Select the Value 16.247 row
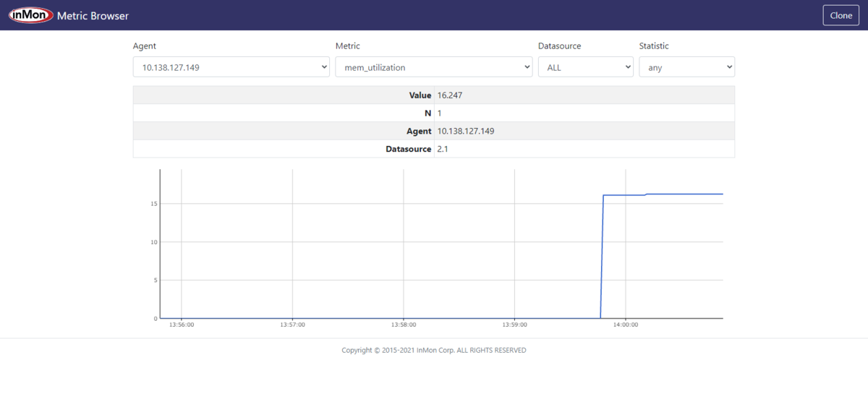Viewport: 868px width, 396px height. (x=434, y=95)
